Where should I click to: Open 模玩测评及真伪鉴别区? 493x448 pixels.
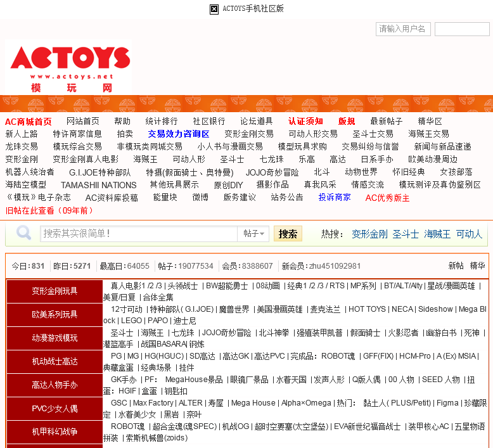click(x=440, y=184)
